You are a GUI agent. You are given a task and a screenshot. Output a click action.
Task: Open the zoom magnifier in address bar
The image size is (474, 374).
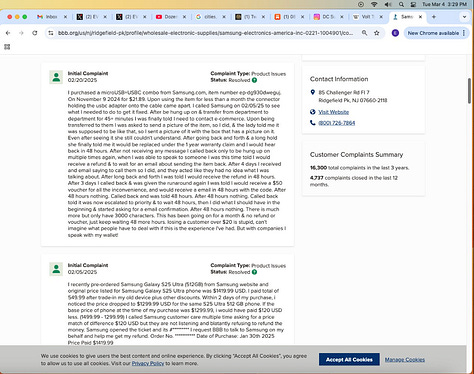pos(364,33)
